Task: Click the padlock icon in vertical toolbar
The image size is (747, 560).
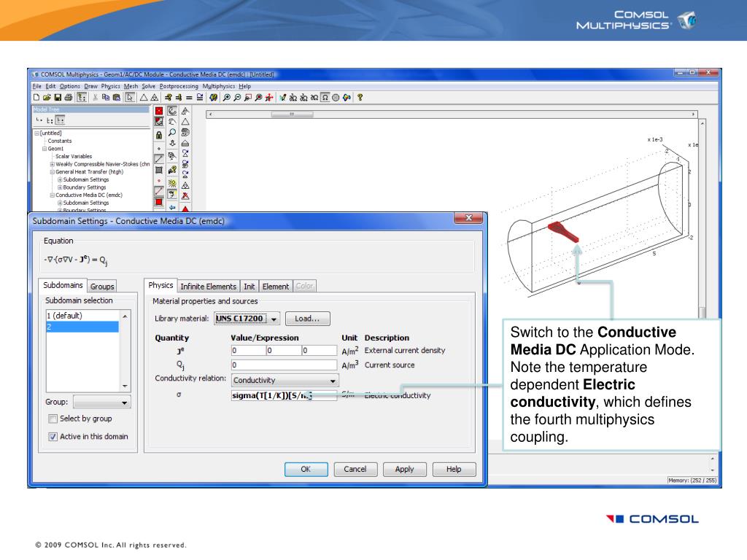Action: click(x=159, y=135)
